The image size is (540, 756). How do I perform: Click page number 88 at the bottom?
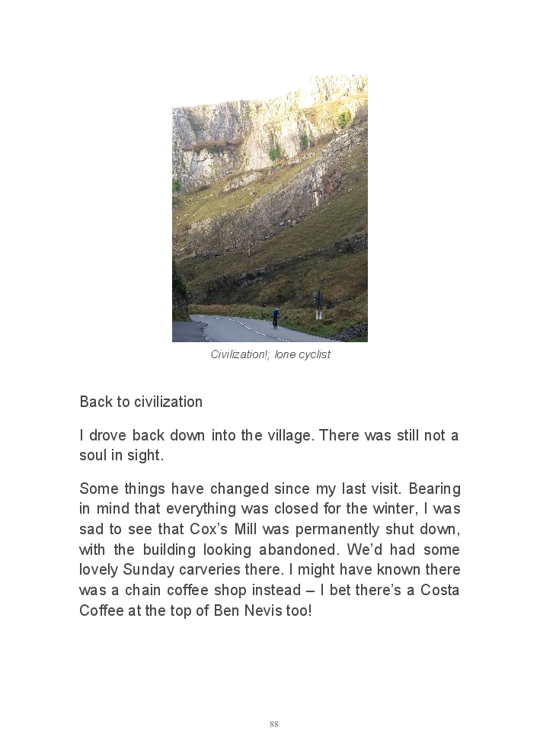(x=273, y=724)
